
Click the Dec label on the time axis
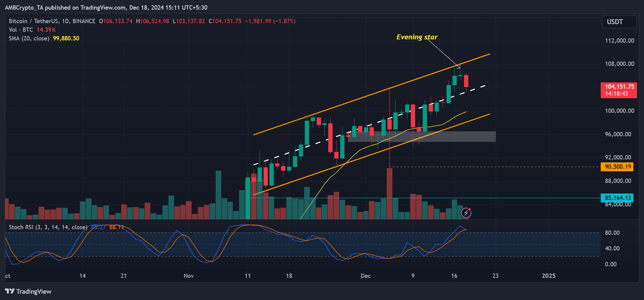(x=366, y=276)
